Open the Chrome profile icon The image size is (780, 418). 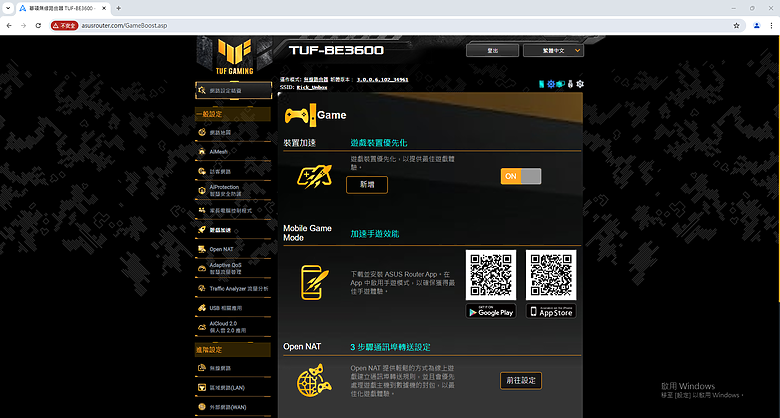[757, 25]
